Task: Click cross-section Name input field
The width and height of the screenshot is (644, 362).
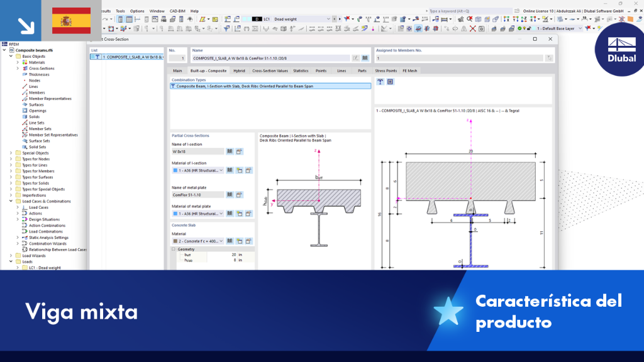Action: (x=271, y=58)
